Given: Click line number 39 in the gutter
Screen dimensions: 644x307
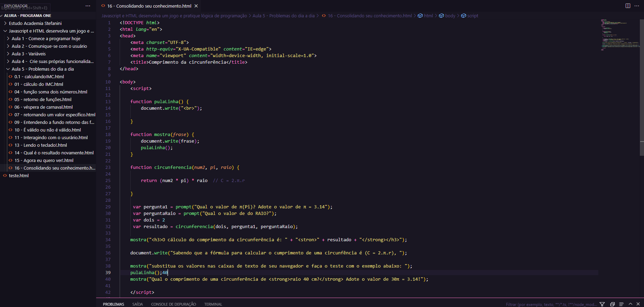Looking at the screenshot, I should (x=108, y=272).
